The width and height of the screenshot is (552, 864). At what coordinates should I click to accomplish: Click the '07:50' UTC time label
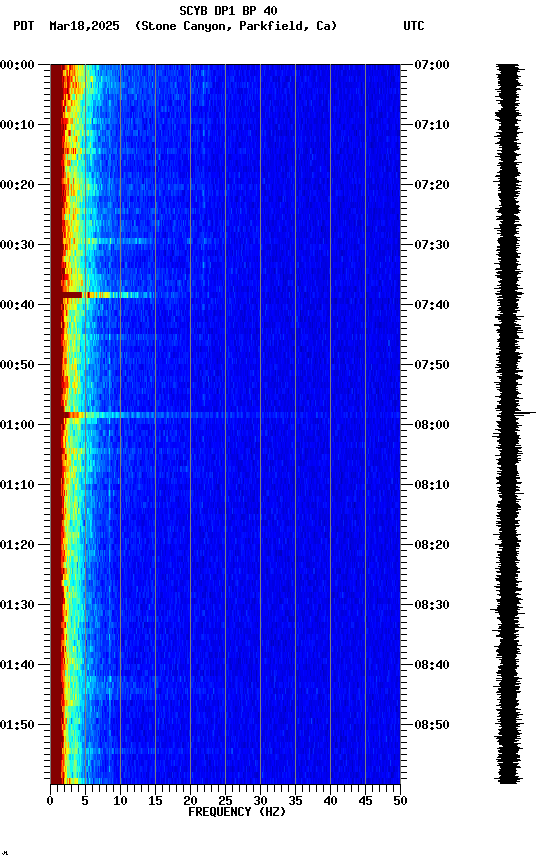432,365
